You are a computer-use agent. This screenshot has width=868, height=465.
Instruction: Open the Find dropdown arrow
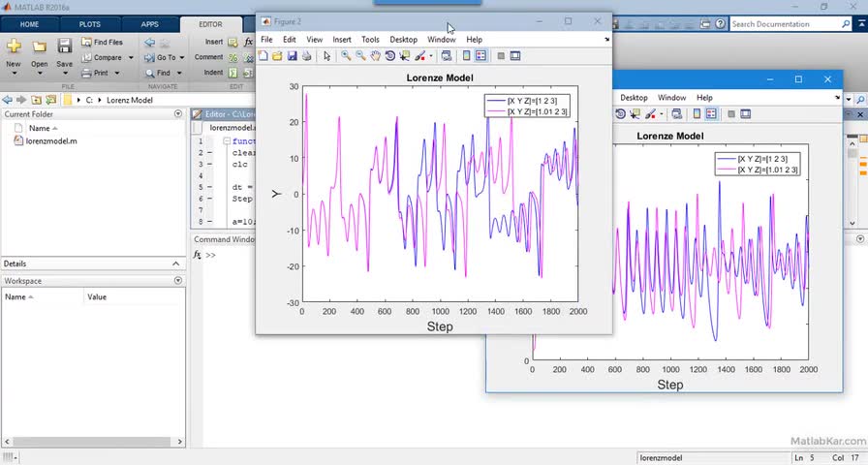click(179, 73)
